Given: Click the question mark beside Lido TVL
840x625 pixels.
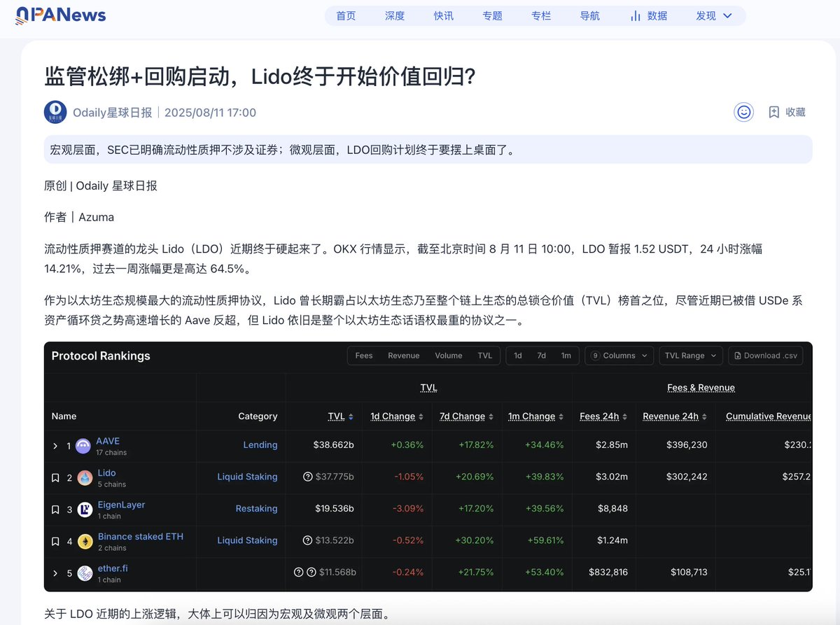Looking at the screenshot, I should pos(307,477).
